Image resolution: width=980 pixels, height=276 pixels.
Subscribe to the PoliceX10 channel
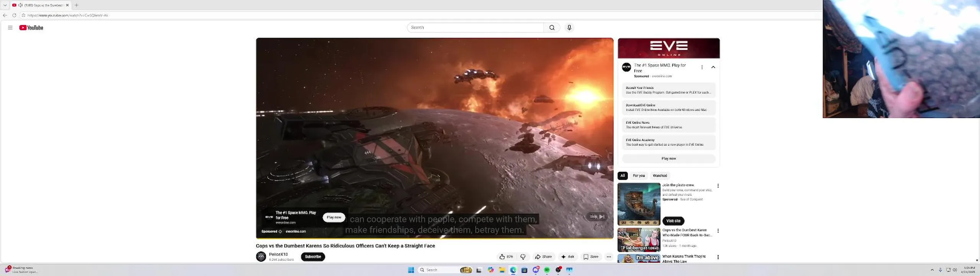click(x=313, y=257)
